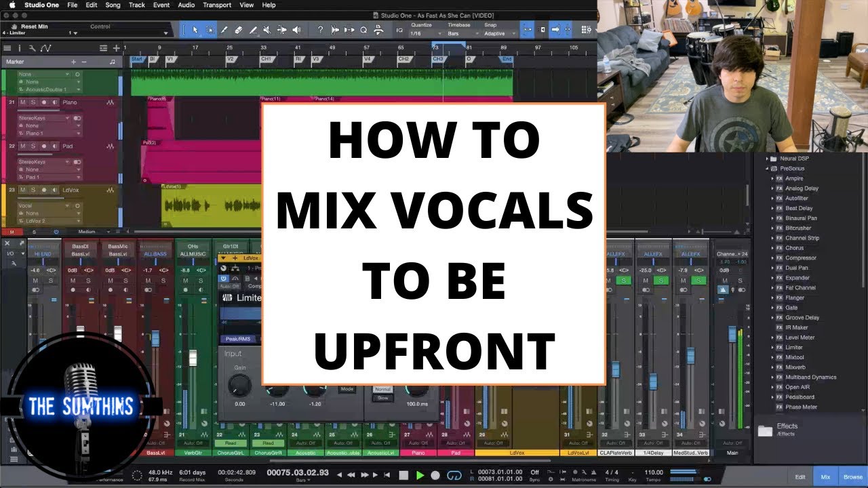Image resolution: width=868 pixels, height=488 pixels.
Task: Open the Apple menu
Action: click(x=12, y=5)
